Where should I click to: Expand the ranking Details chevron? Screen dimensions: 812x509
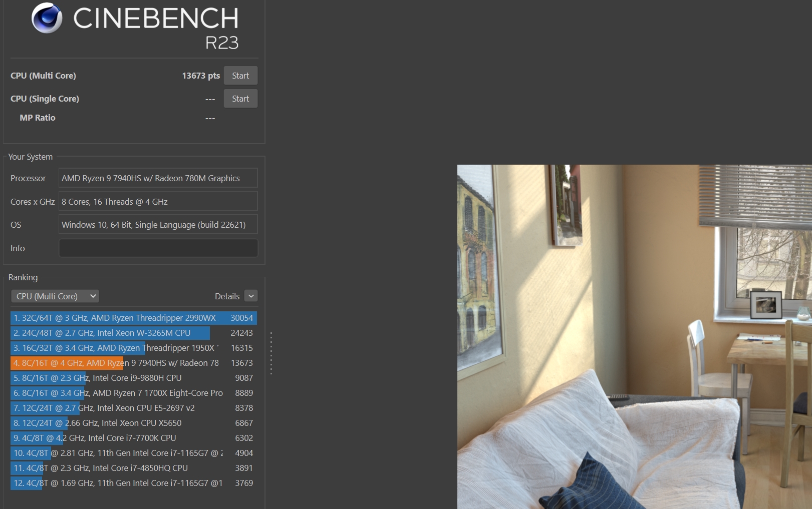[x=251, y=296]
